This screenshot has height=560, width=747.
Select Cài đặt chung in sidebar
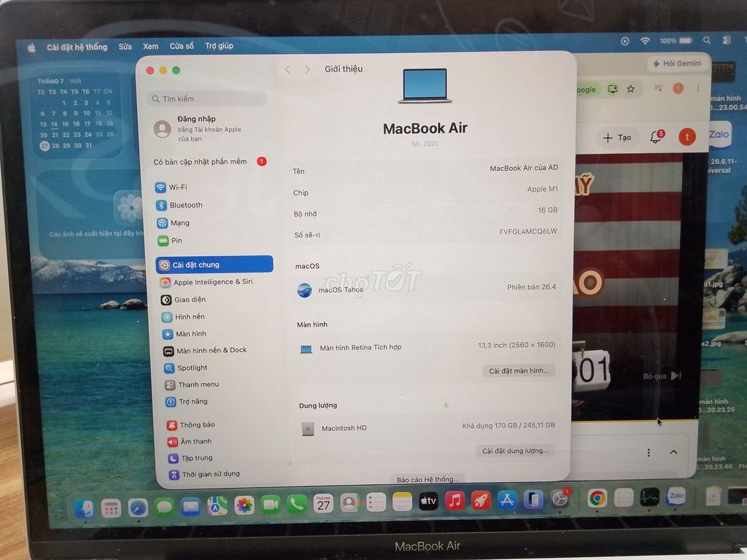point(214,264)
